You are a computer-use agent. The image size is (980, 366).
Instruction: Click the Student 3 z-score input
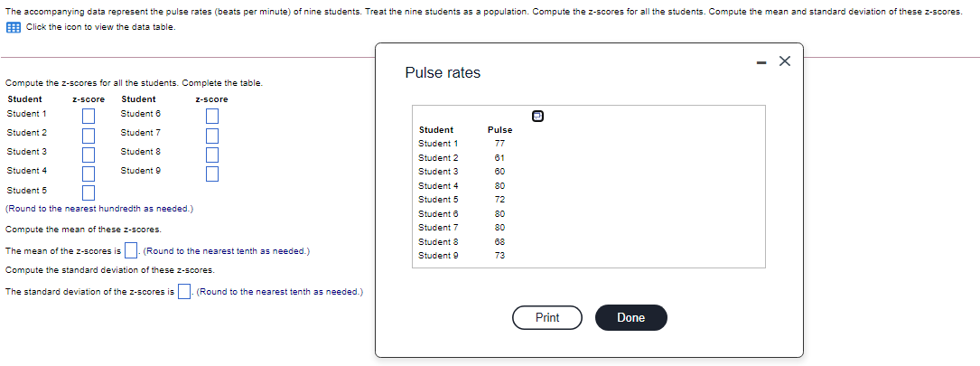click(89, 155)
